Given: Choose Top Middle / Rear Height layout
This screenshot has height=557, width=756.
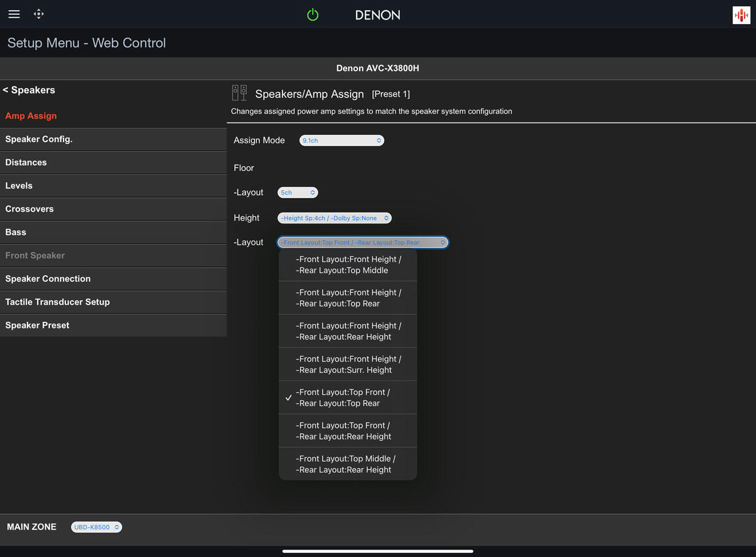Looking at the screenshot, I should [x=348, y=464].
